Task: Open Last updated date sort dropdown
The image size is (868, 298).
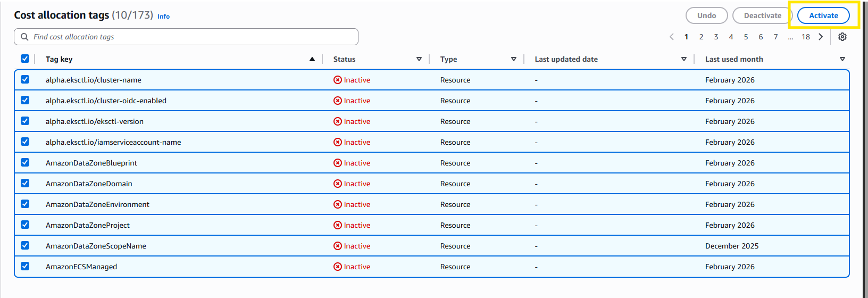Action: click(x=684, y=59)
